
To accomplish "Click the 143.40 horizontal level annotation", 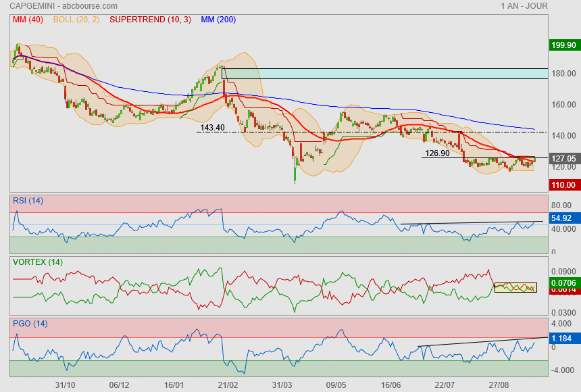I will tap(212, 127).
